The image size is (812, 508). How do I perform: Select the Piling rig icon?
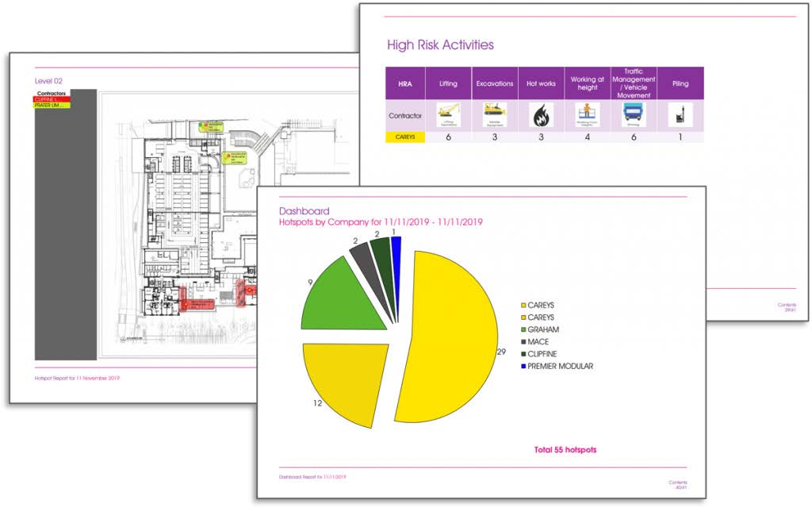click(680, 115)
